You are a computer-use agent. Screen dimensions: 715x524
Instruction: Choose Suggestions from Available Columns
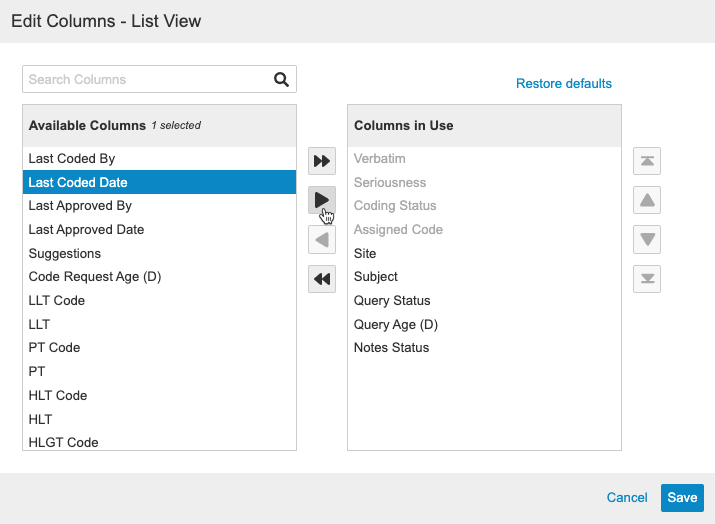tap(65, 254)
